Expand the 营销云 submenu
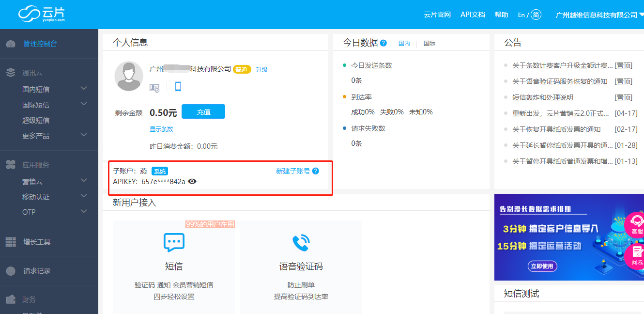644x314 pixels. point(84,180)
